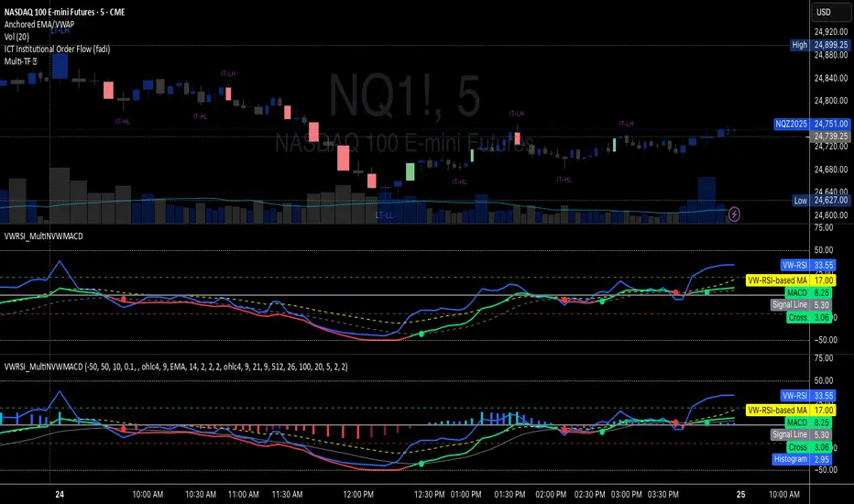Click the 02:30 PM time axis label
Image resolution: width=854 pixels, height=504 pixels.
[x=590, y=494]
